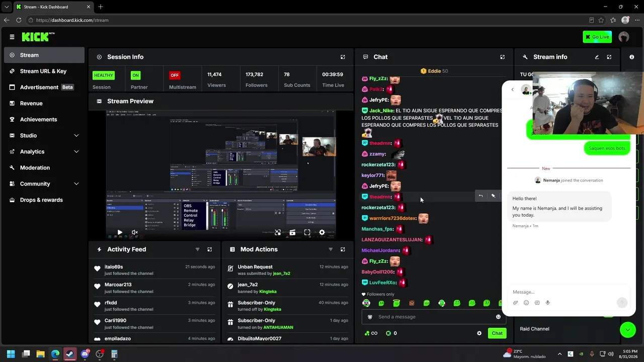Collapse the support widget with green chevron
Viewport: 644px width, 362px height.
(x=627, y=330)
